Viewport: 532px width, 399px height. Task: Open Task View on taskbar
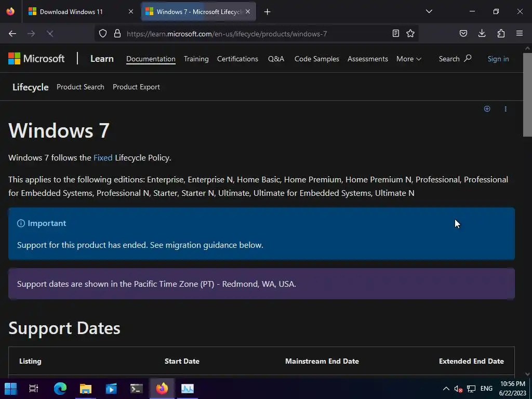pyautogui.click(x=34, y=389)
